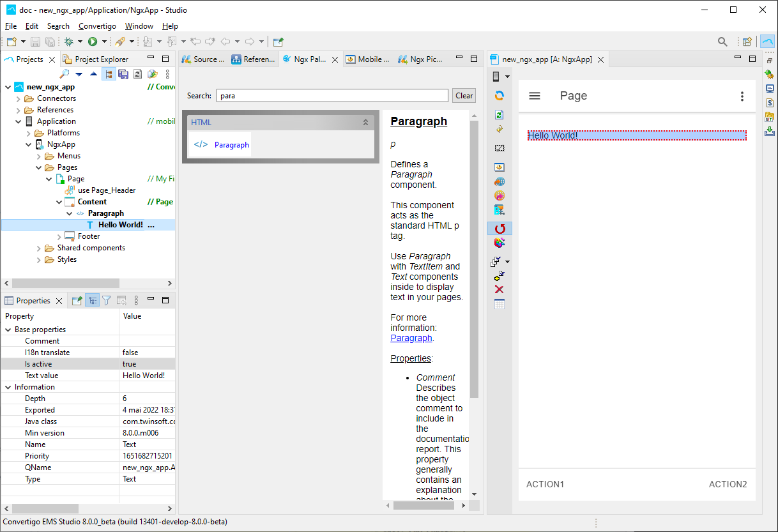Click the green Run button in toolbar
778x532 pixels.
point(93,42)
